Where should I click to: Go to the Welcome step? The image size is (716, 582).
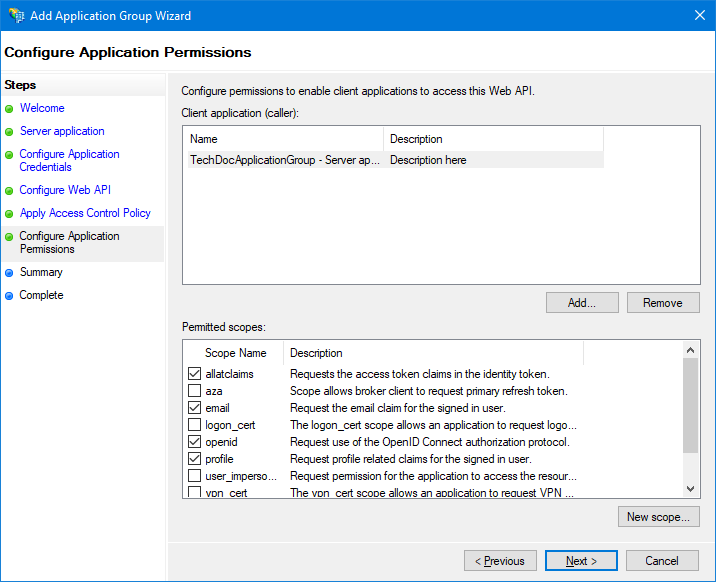click(42, 108)
